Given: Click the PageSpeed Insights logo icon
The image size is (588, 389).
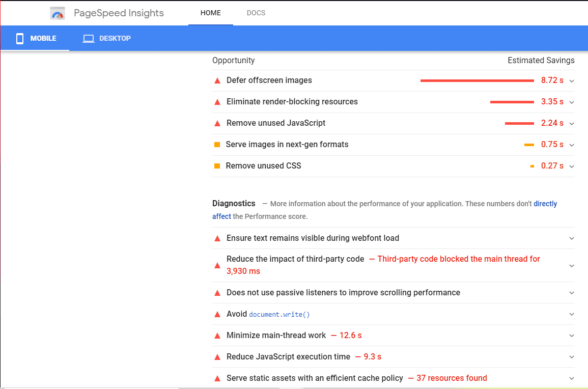Looking at the screenshot, I should point(58,13).
